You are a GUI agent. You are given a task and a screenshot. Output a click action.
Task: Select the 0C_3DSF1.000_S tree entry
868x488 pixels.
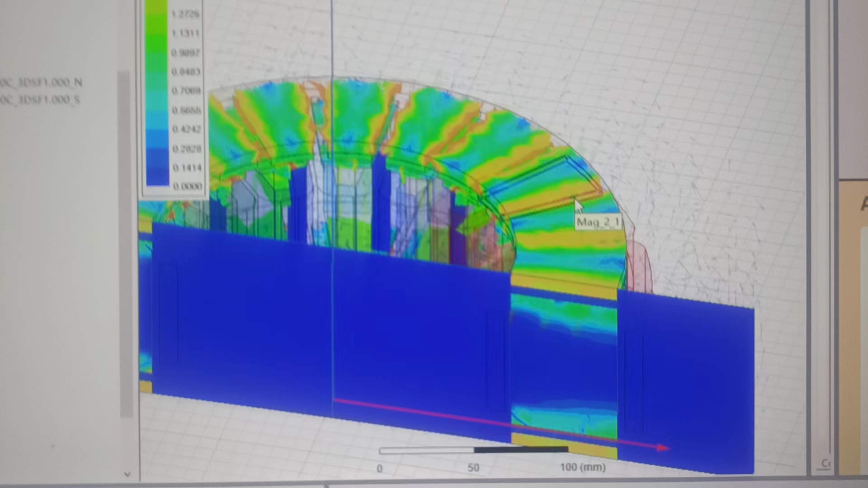[x=40, y=99]
